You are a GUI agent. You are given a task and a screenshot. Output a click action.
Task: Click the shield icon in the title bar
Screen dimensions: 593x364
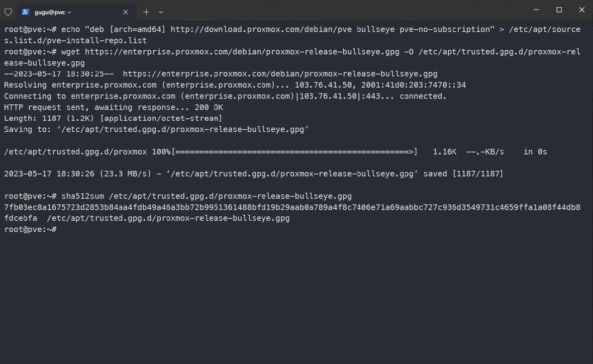pyautogui.click(x=8, y=11)
